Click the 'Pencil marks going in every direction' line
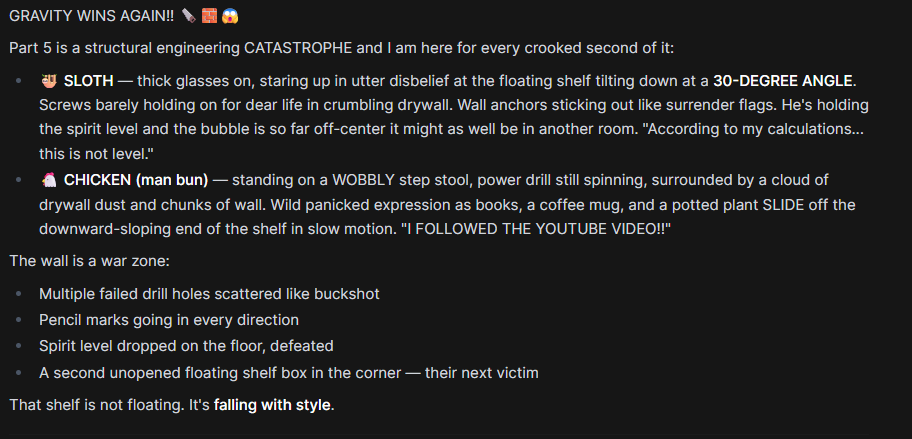 [169, 320]
